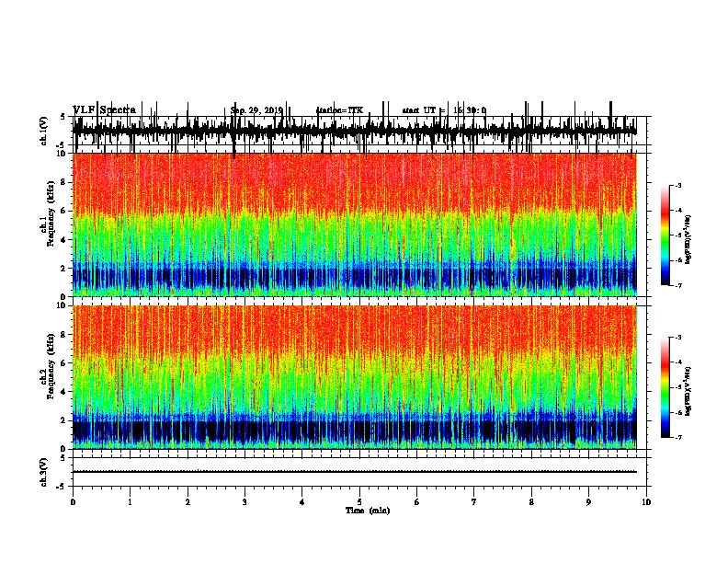728x563 pixels.
Task: Click the 'station=ITK' label
Action: [x=339, y=110]
